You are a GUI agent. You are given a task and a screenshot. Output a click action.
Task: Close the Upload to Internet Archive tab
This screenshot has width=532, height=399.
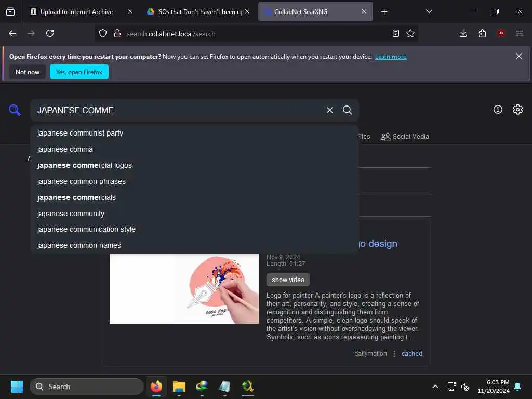(x=130, y=11)
